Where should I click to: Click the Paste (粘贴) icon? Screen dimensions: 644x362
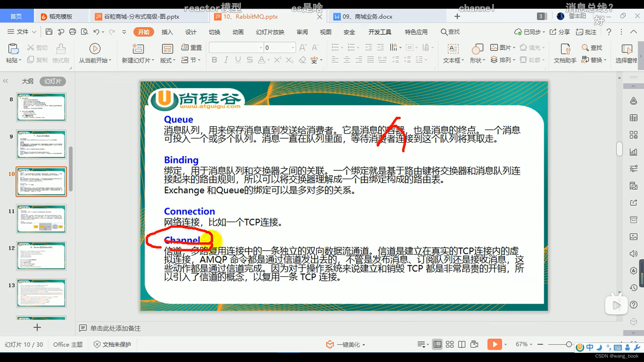pos(13,49)
